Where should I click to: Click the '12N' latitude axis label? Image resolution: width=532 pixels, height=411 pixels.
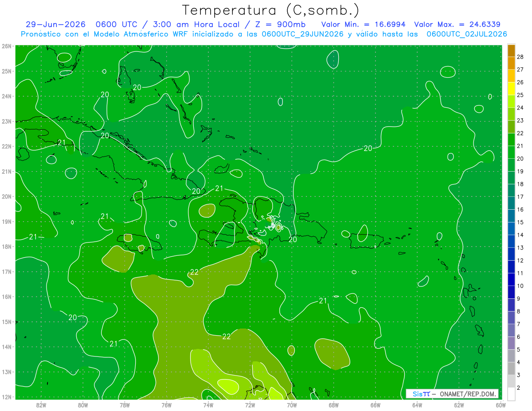coord(7,397)
